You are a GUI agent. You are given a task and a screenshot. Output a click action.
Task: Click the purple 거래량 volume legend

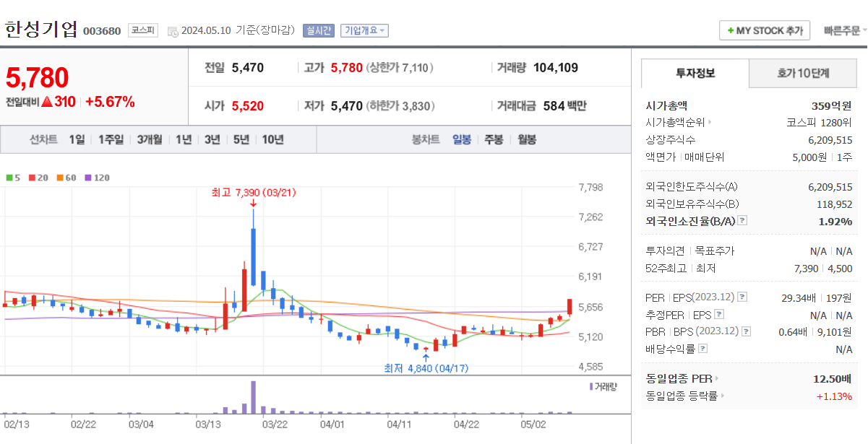point(603,387)
